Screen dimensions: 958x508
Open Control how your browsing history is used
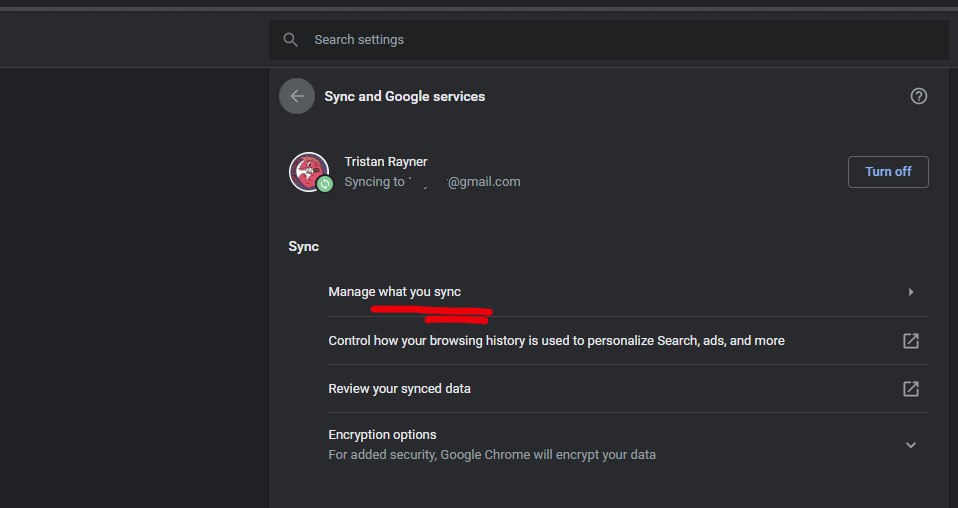[x=556, y=341]
